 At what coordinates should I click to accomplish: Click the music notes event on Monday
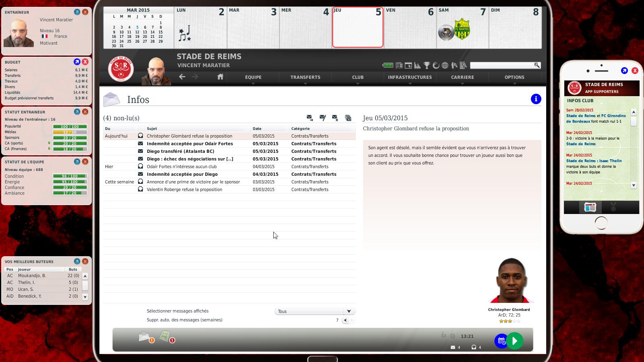pos(184,33)
